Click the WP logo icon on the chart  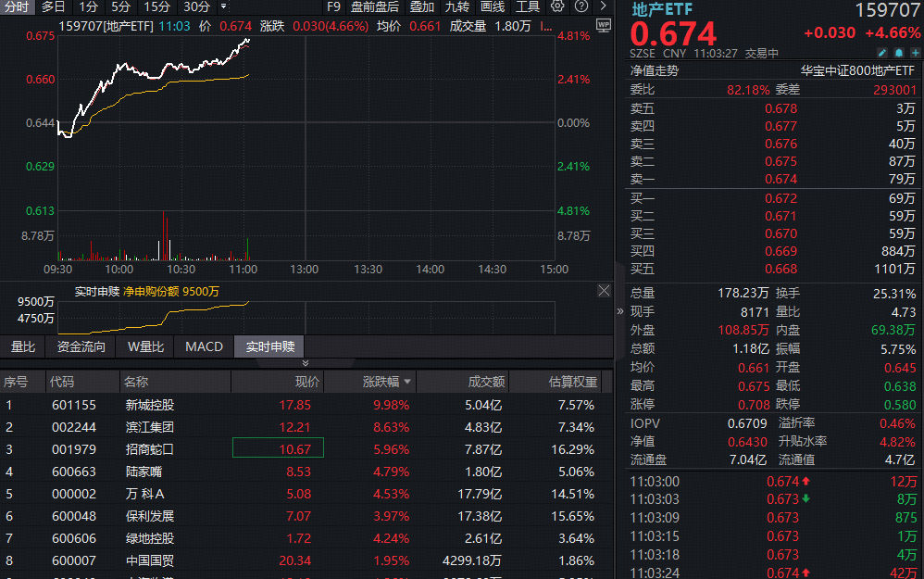click(x=604, y=25)
